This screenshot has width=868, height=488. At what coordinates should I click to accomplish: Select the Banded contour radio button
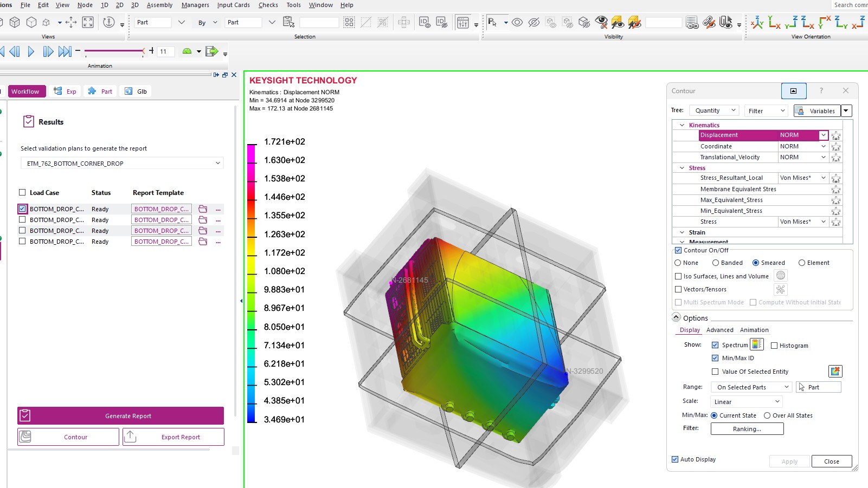pyautogui.click(x=716, y=263)
